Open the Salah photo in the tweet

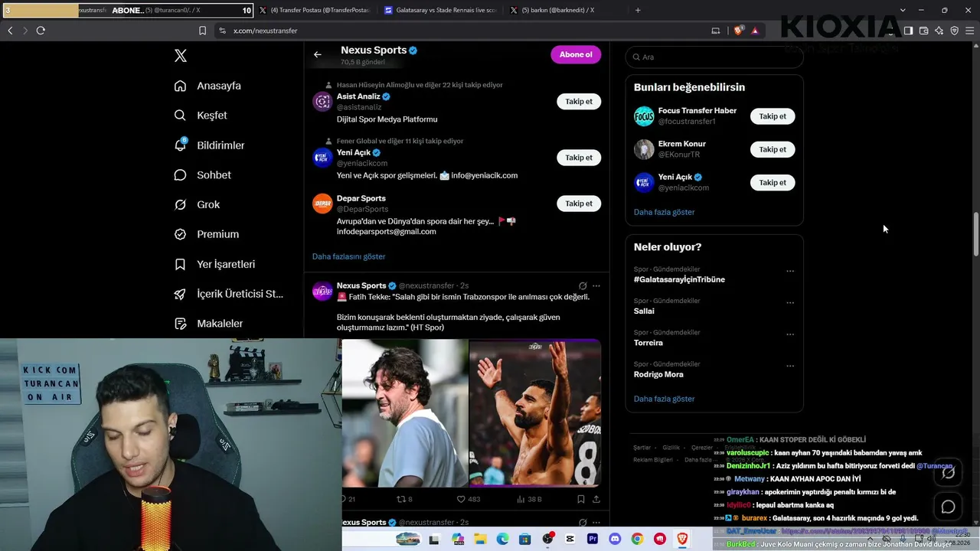tap(535, 413)
